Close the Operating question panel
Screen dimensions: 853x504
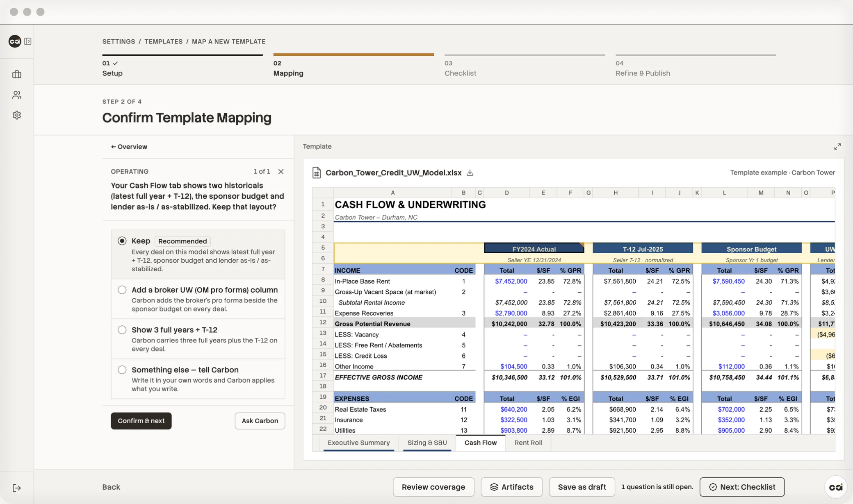[x=281, y=172]
